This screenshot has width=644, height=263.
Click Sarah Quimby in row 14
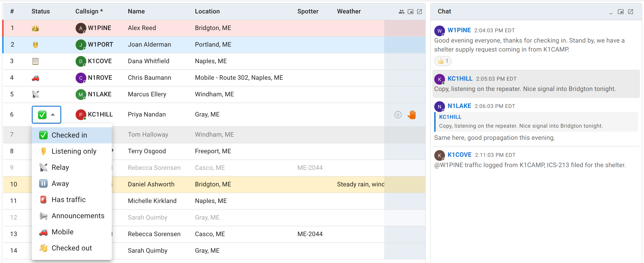(x=148, y=250)
